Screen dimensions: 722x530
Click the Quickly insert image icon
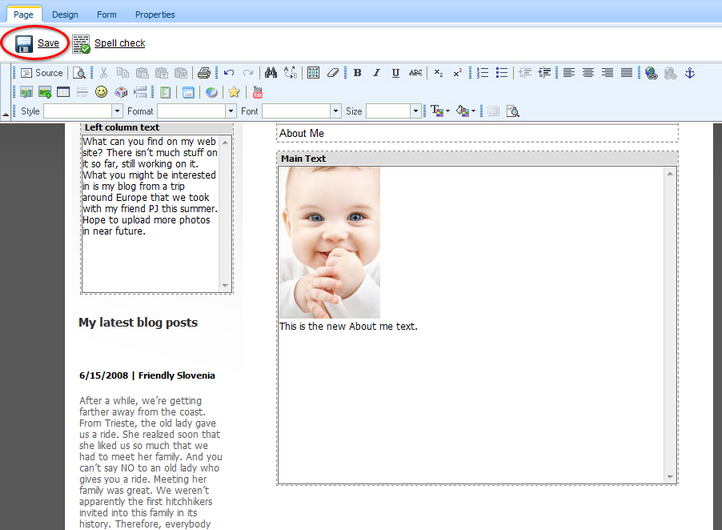[45, 92]
